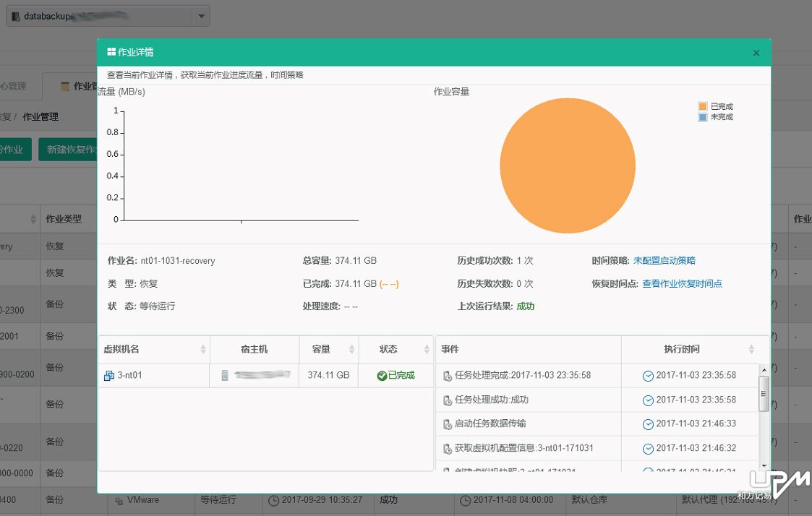812x516 pixels.
Task: Click the orange completed pie chart
Action: [x=568, y=165]
